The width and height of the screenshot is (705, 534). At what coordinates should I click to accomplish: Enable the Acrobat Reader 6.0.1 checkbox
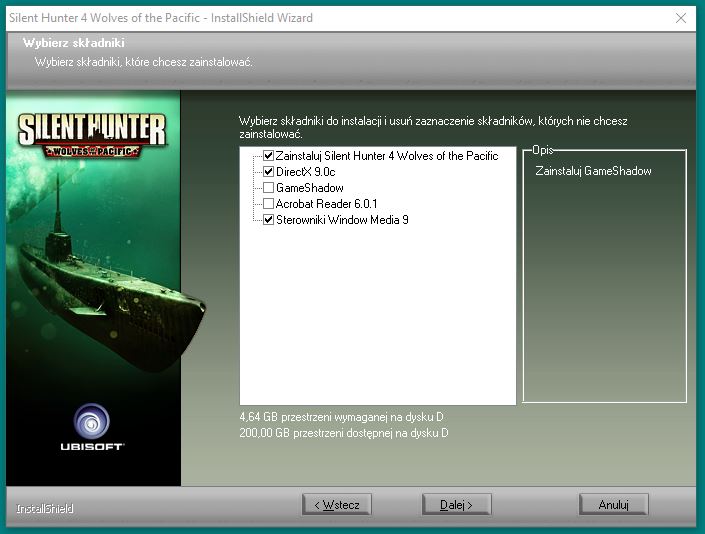coord(268,204)
